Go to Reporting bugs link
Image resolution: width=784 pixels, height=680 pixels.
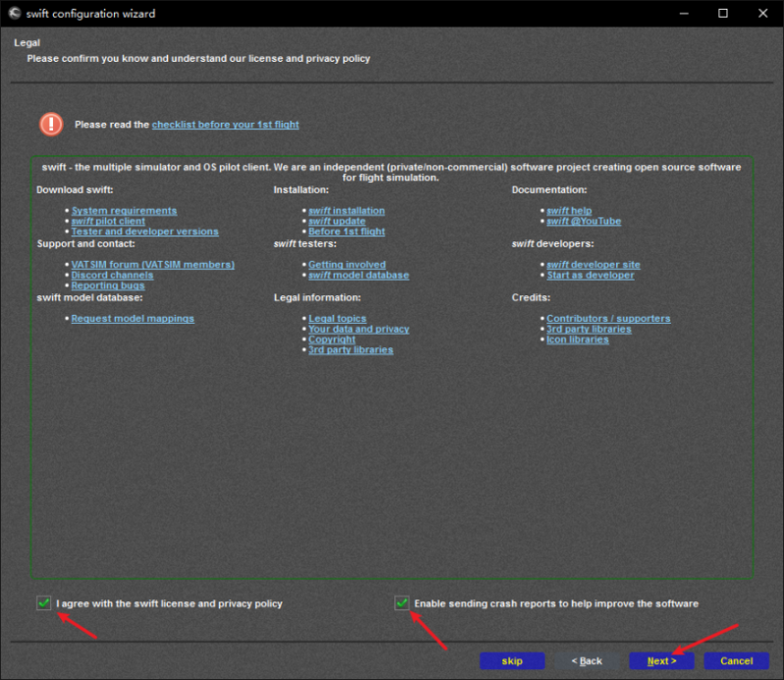coord(108,287)
